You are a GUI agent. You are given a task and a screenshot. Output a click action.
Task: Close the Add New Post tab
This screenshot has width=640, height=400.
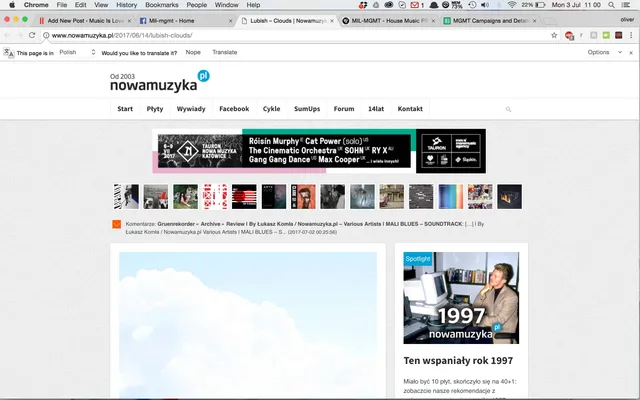click(x=129, y=20)
